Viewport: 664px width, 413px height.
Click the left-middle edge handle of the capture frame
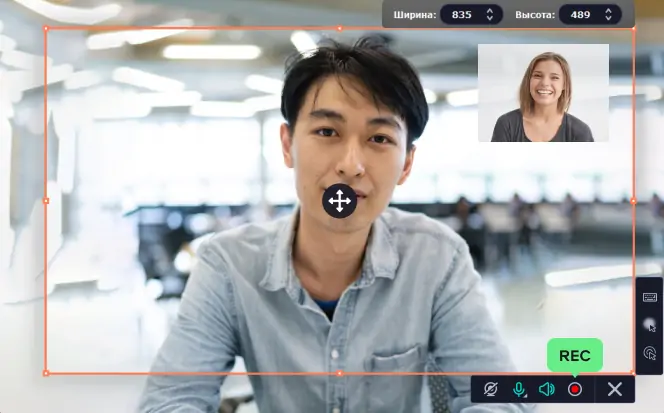point(46,201)
